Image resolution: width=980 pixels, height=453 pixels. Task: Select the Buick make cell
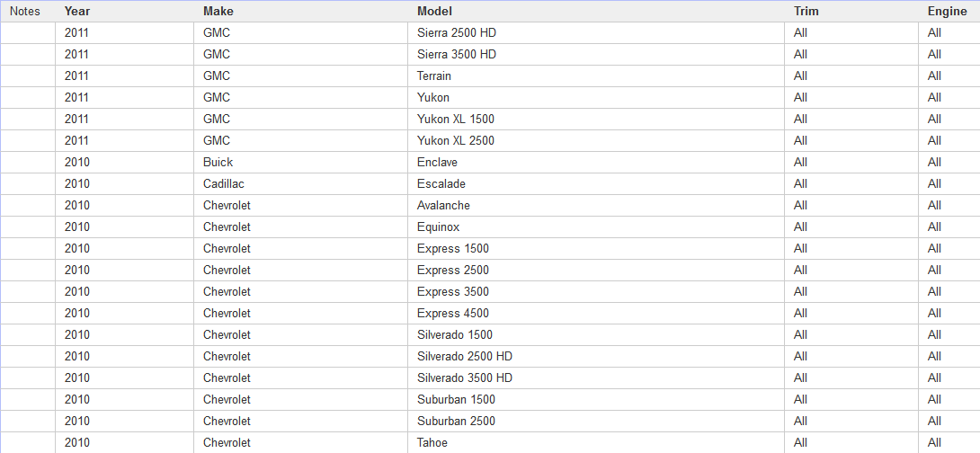[x=218, y=163]
